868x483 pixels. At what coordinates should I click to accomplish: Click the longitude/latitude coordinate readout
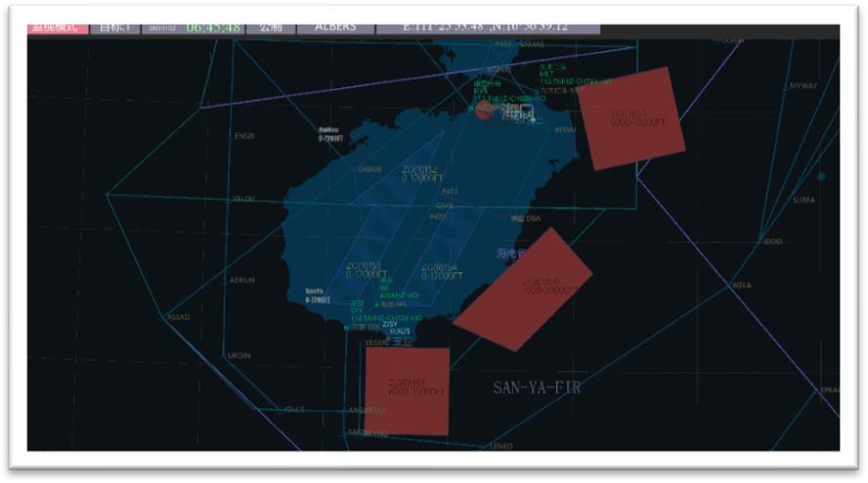tap(487, 28)
